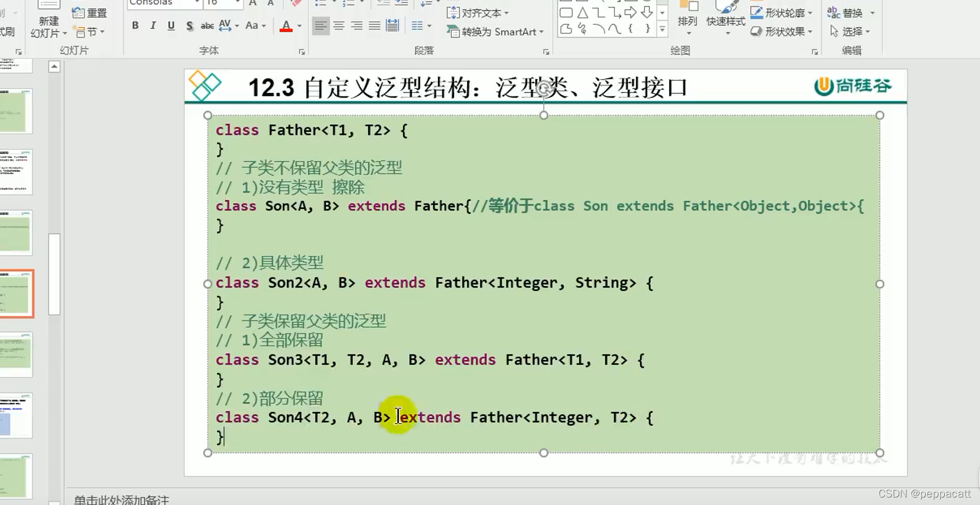Click the '// 2)具体类型' comment line
The height and width of the screenshot is (505, 980).
click(x=269, y=263)
